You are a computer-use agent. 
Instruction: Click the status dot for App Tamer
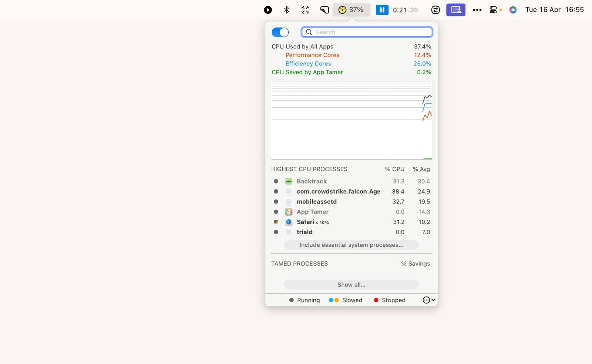276,212
